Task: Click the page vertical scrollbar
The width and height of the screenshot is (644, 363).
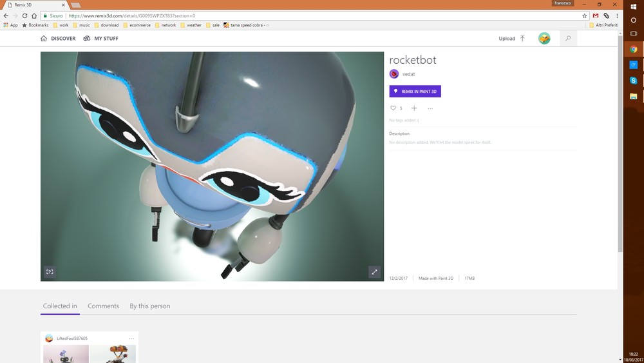Action: click(620, 144)
